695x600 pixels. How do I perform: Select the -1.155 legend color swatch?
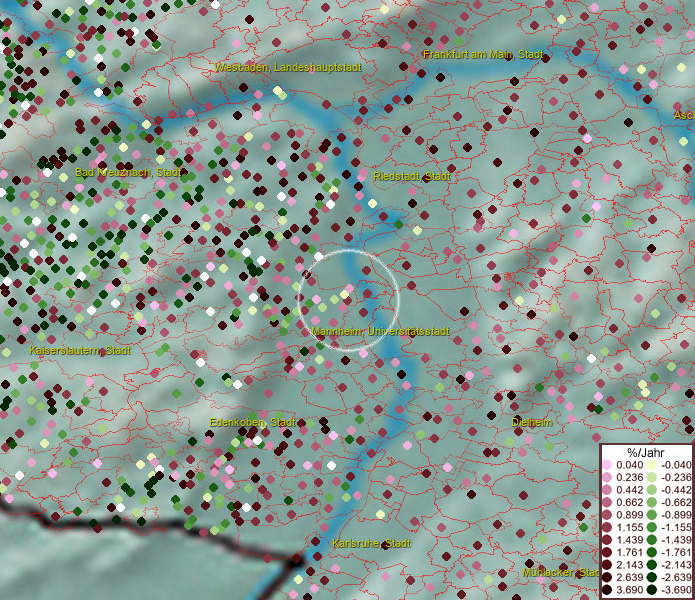[652, 527]
